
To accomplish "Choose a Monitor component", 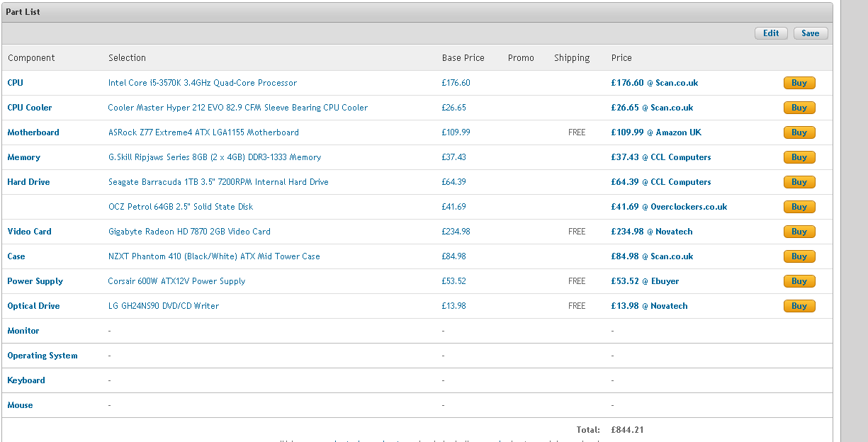I will tap(23, 331).
